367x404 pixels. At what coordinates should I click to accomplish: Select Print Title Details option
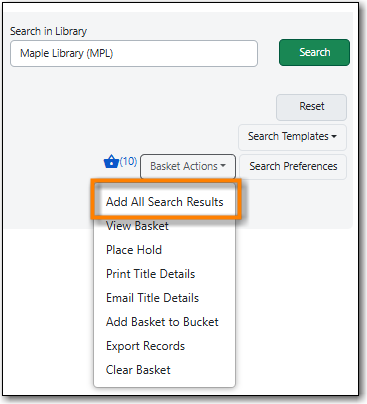tap(164, 274)
